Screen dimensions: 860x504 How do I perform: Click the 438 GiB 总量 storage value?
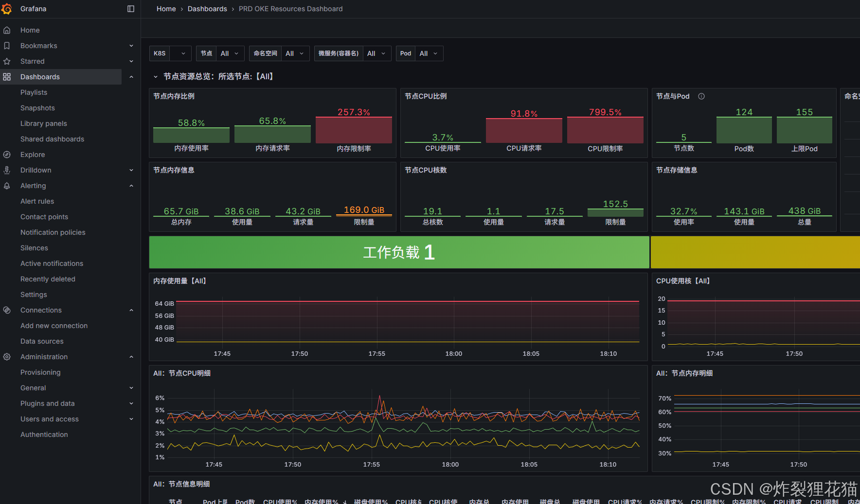pyautogui.click(x=805, y=211)
